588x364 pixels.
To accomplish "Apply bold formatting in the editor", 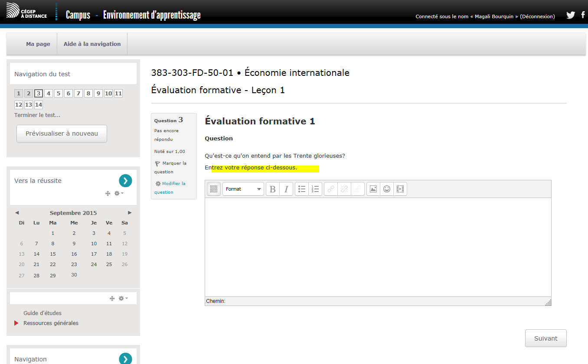I will point(272,189).
